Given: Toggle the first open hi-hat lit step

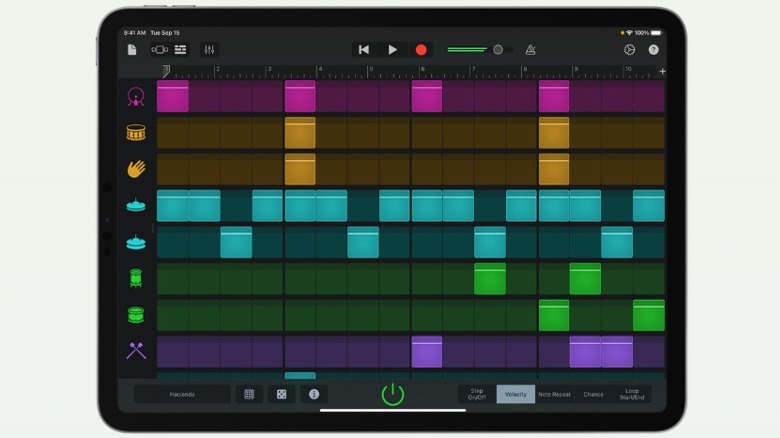Looking at the screenshot, I should [236, 242].
